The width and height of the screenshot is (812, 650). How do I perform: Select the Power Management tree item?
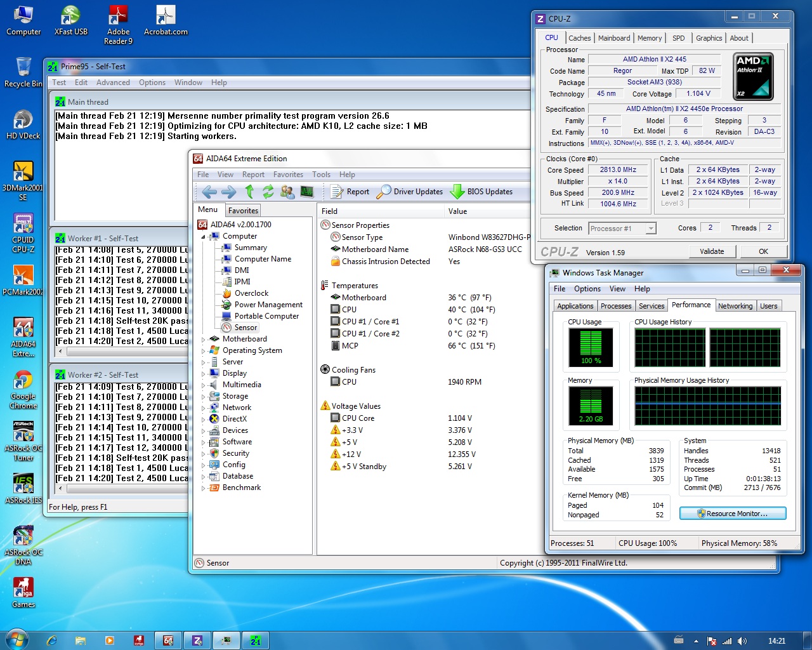[262, 305]
